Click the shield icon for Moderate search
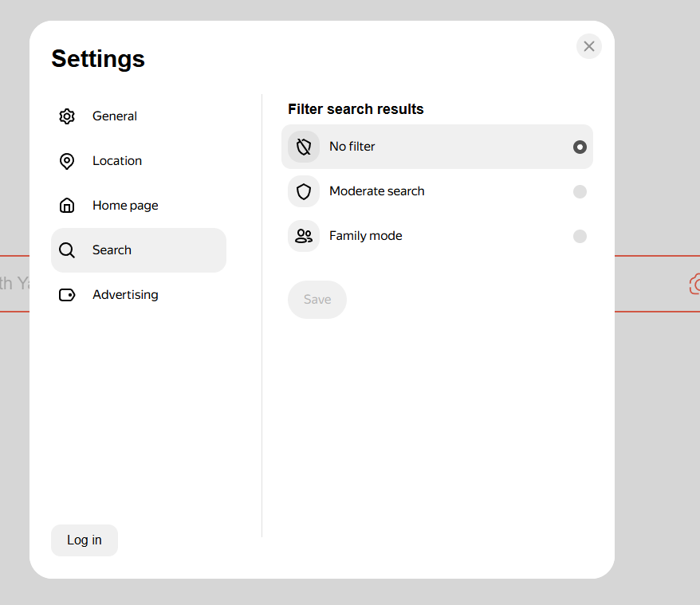 pos(304,191)
